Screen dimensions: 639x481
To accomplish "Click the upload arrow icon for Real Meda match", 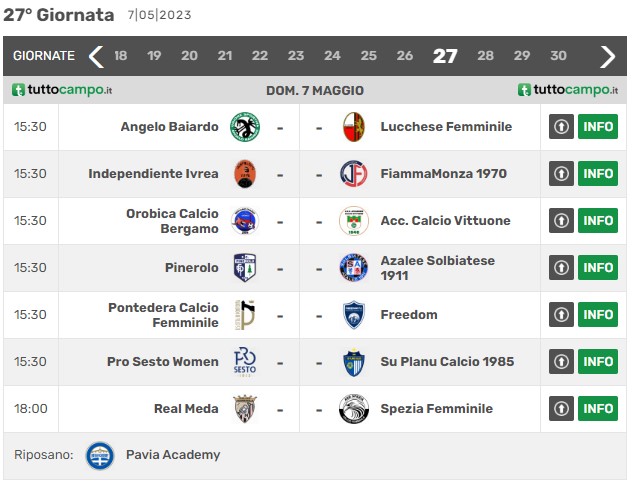I will click(561, 408).
